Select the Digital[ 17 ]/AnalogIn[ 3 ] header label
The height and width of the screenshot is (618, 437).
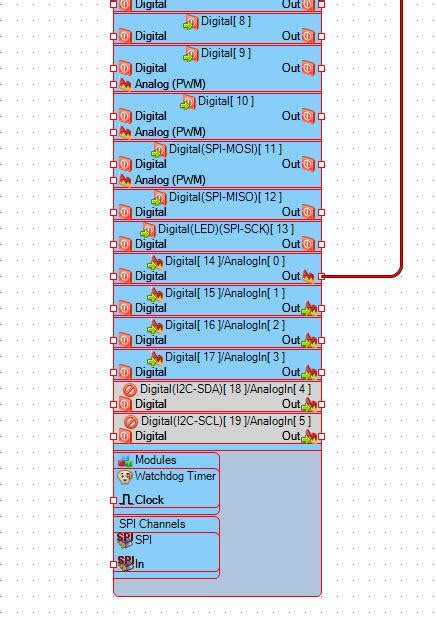(x=225, y=357)
